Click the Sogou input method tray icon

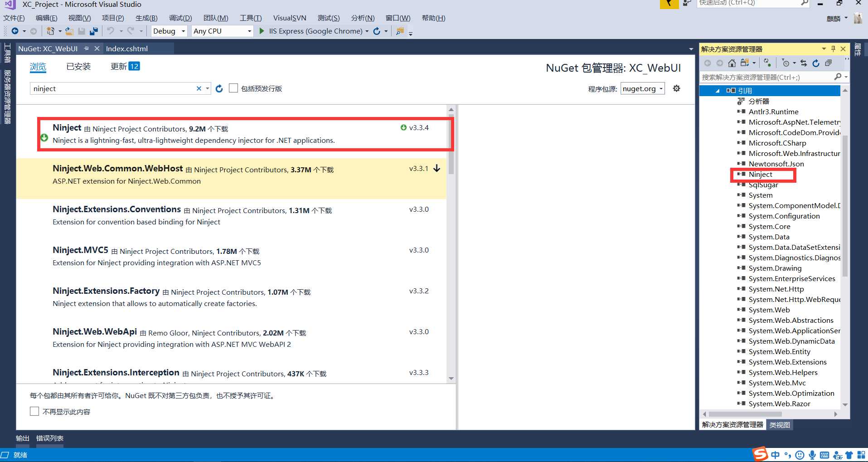tap(761, 454)
